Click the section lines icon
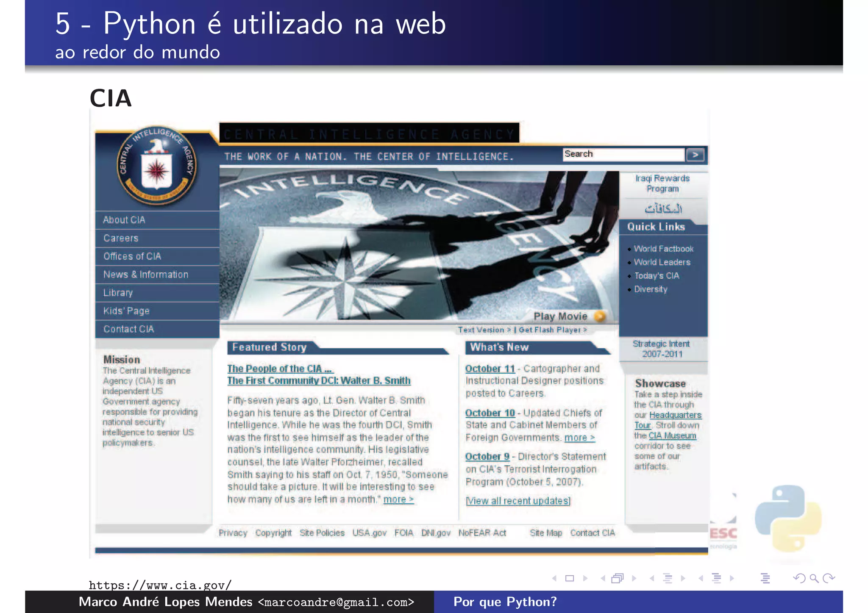The width and height of the screenshot is (868, 613). pyautogui.click(x=717, y=578)
